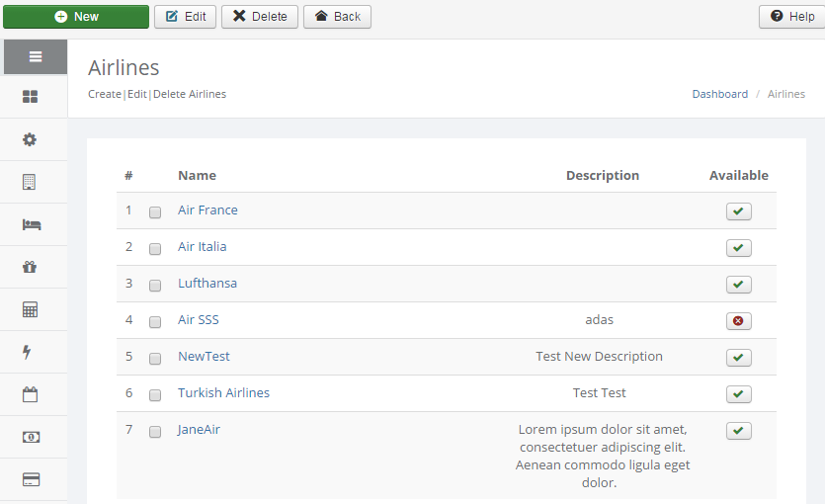Check the Turkish Airlines row checkbox
Image resolution: width=825 pixels, height=504 pixels.
[x=155, y=395]
